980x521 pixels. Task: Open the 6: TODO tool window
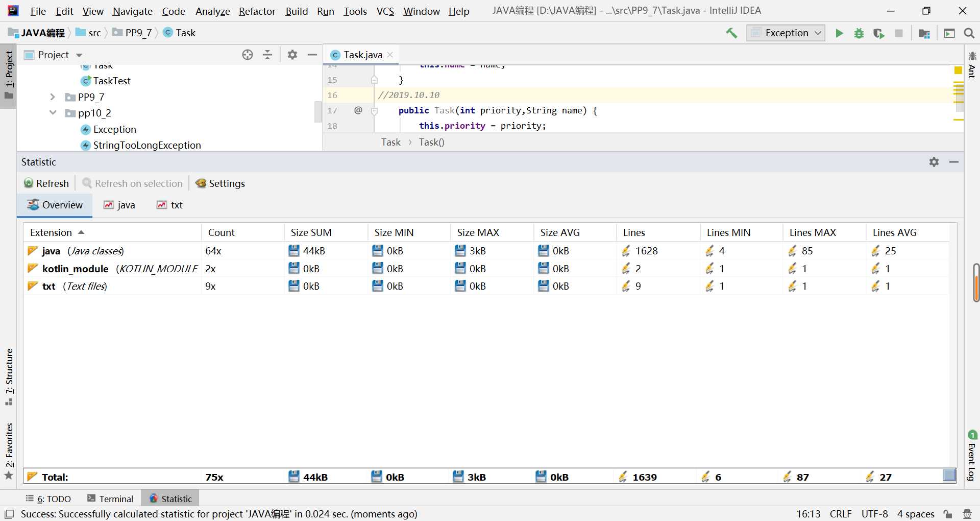click(48, 499)
